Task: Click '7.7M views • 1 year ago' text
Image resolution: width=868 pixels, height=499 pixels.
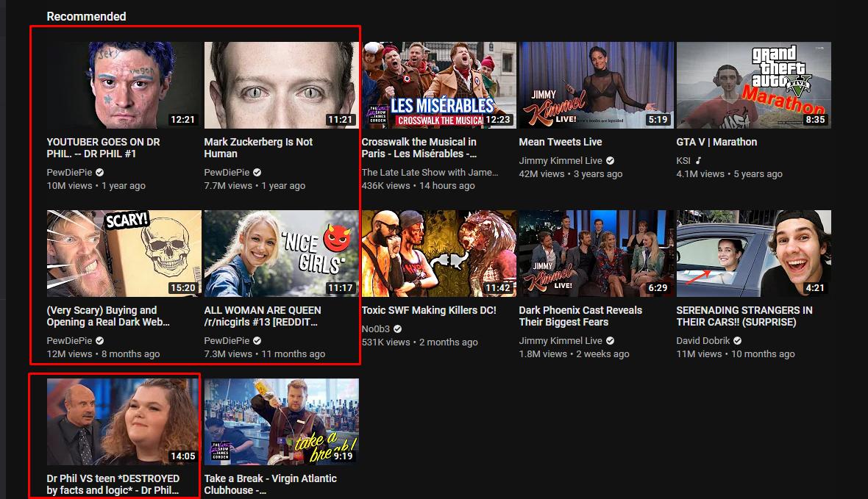Action: point(255,186)
